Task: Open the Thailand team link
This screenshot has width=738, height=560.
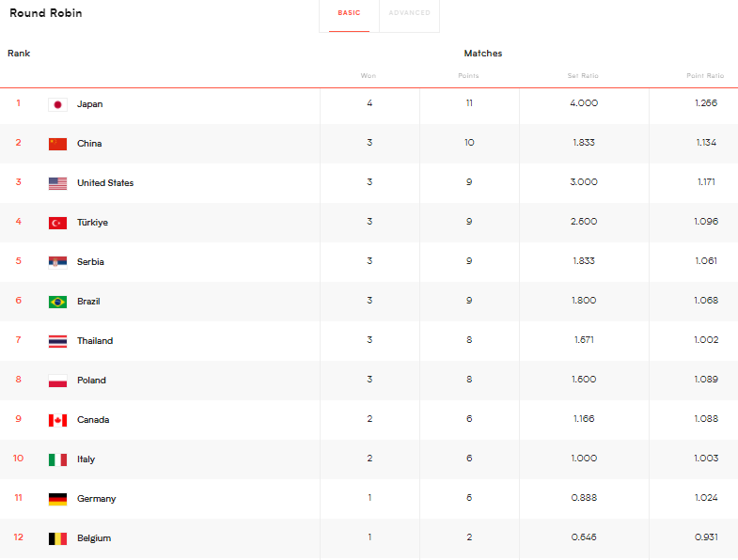Action: point(94,341)
